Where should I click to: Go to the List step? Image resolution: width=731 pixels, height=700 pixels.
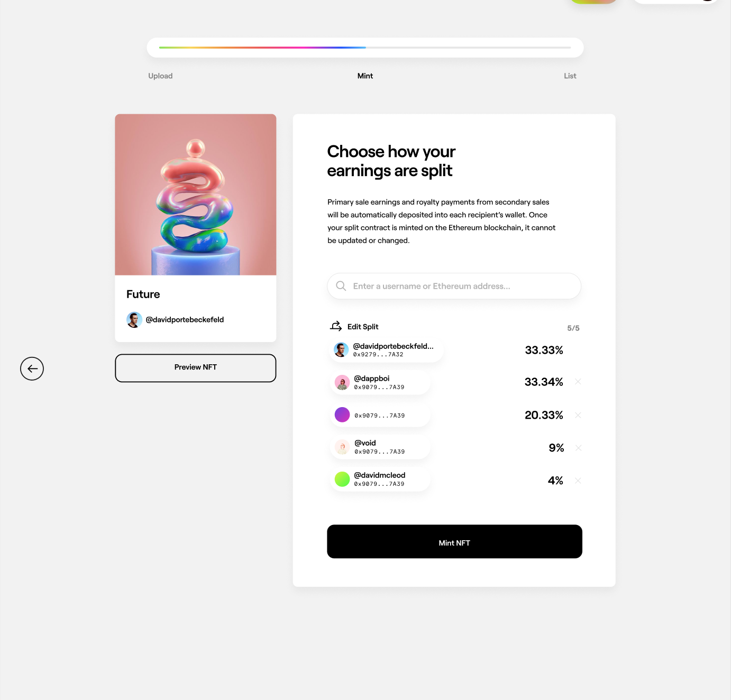click(x=570, y=76)
